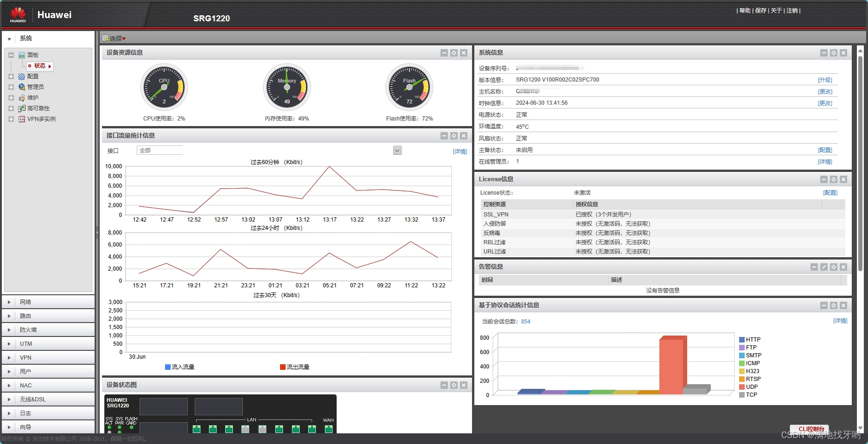The width and height of the screenshot is (868, 444).
Task: Click [更改] link beside 主机名称
Action: point(825,92)
